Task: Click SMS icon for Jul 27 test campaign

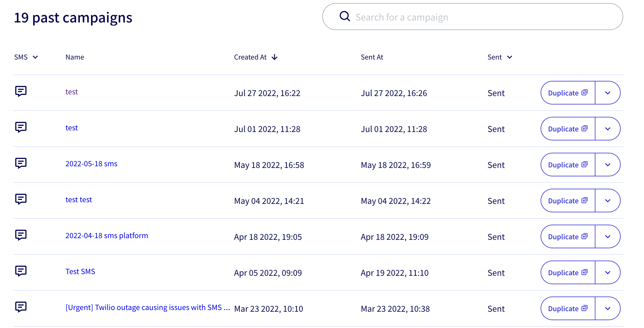Action: tap(21, 91)
